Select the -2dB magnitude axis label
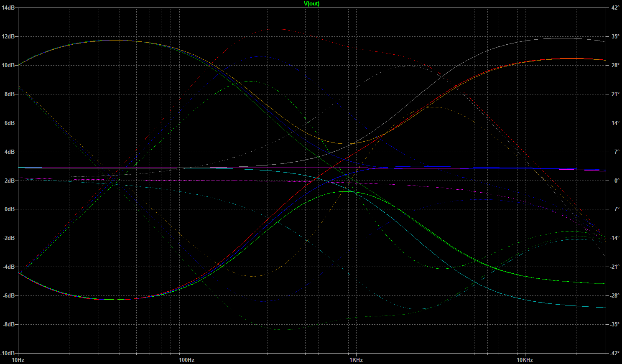Image resolution: width=622 pixels, height=364 pixels. click(x=8, y=238)
